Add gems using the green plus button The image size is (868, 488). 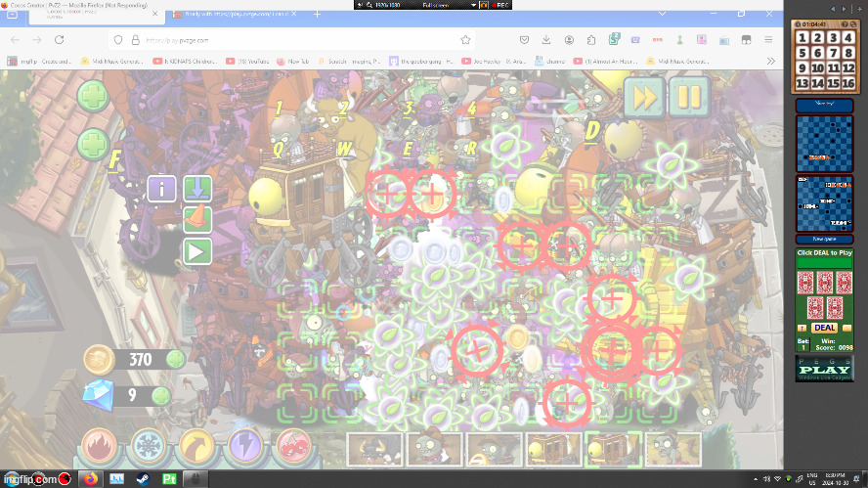pyautogui.click(x=160, y=396)
